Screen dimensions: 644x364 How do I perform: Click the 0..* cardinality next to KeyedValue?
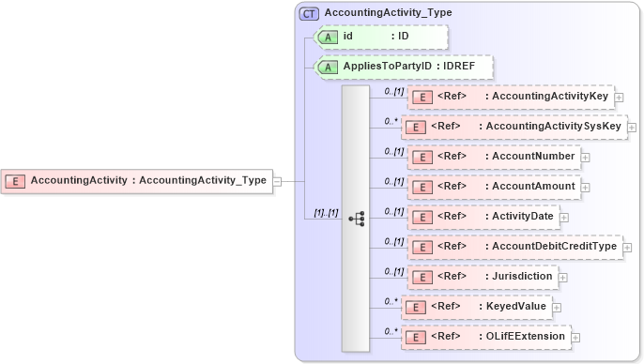391,301
